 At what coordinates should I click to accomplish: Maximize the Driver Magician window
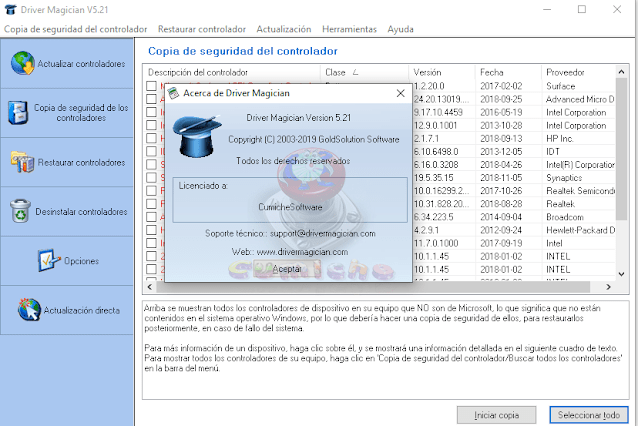click(582, 9)
